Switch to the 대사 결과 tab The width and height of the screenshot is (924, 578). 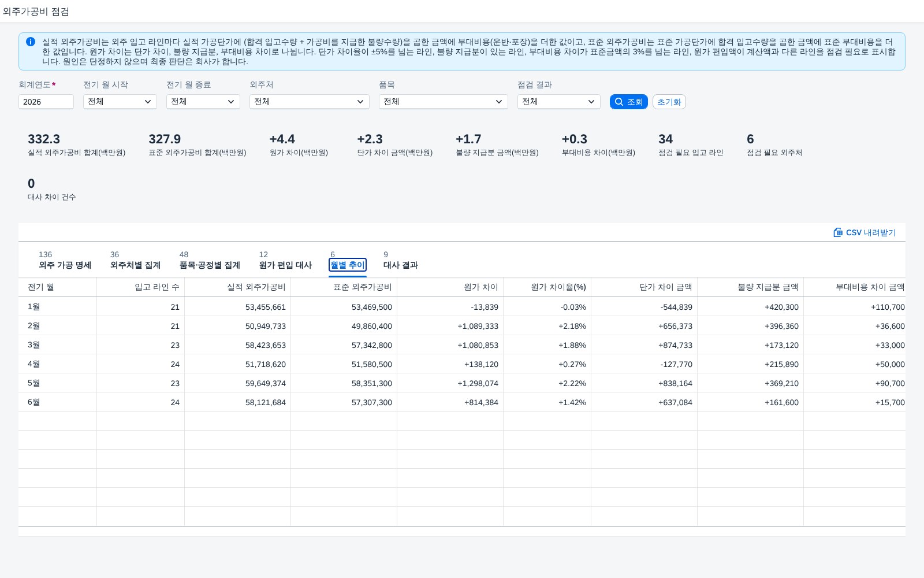(401, 260)
